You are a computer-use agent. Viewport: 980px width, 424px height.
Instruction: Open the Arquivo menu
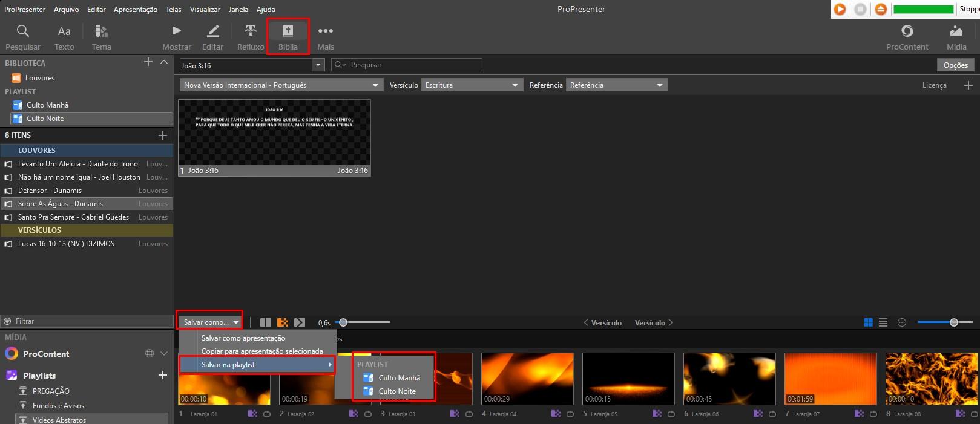pos(66,9)
